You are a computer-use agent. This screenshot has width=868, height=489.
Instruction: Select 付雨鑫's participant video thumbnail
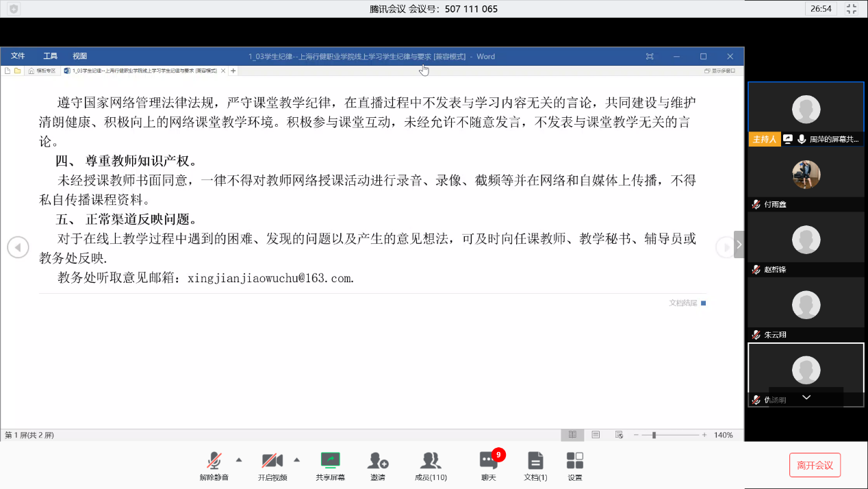806,175
